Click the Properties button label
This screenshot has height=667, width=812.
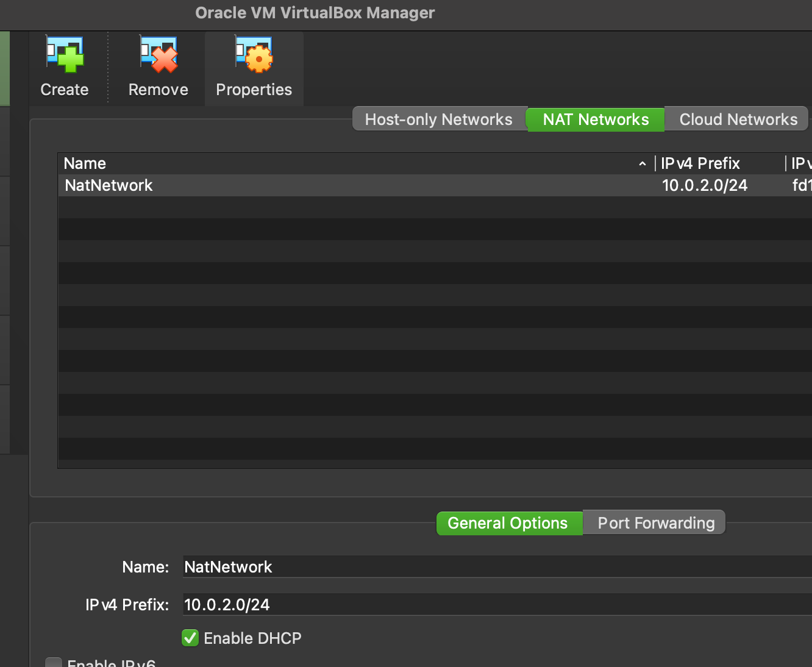click(x=254, y=89)
